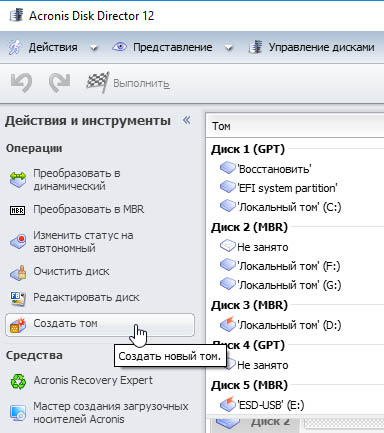Collapse the Действия и инструменты panel

(187, 120)
